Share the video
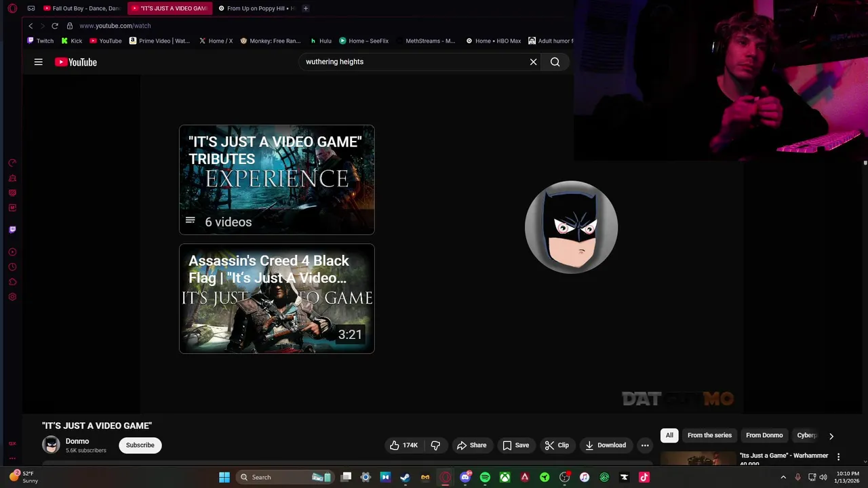The width and height of the screenshot is (868, 488). coord(471,445)
